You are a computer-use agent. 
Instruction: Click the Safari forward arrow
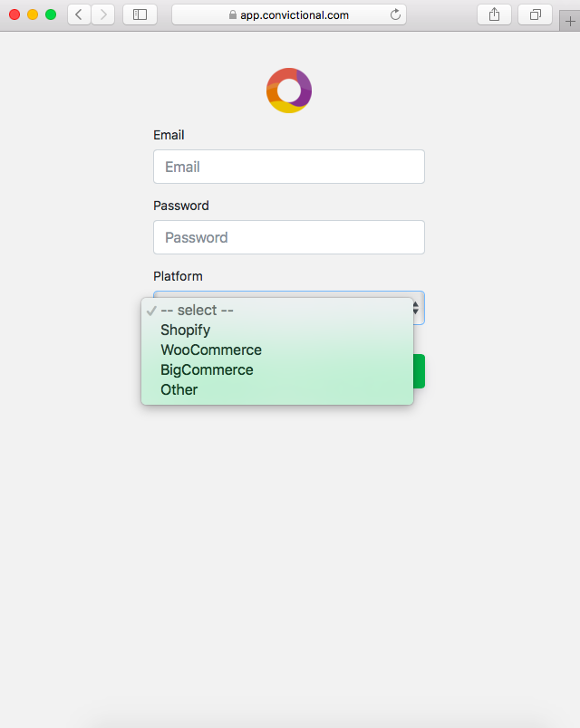pos(102,14)
